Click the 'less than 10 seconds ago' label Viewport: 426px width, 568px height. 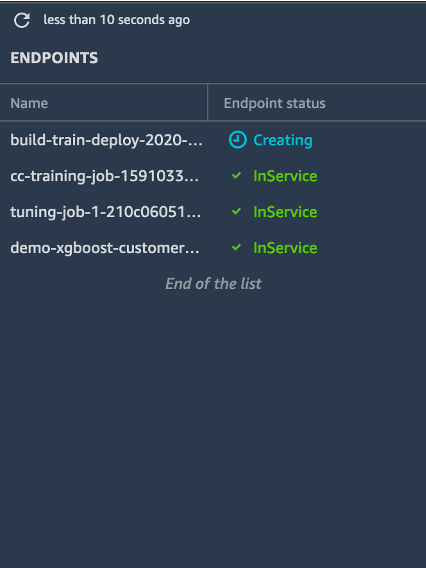116,20
